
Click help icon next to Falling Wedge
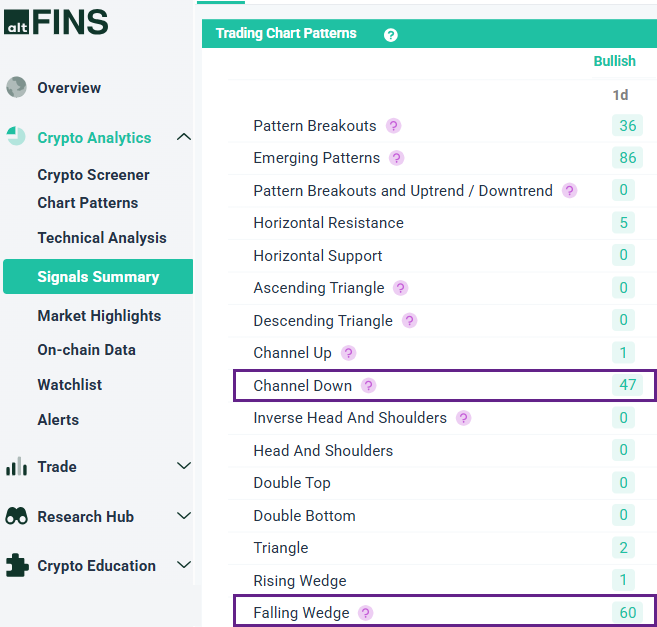[x=365, y=613]
